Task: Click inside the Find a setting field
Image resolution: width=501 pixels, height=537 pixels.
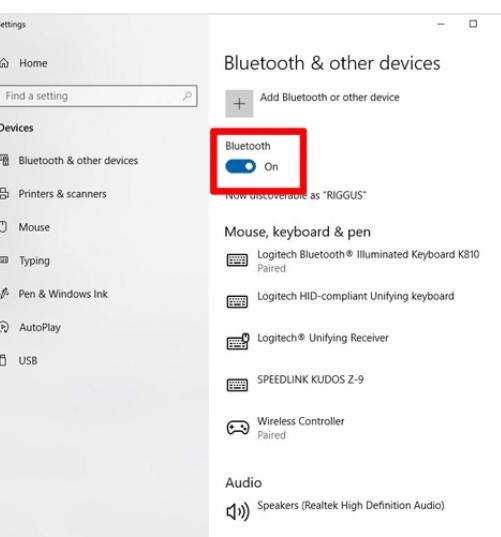Action: point(98,96)
